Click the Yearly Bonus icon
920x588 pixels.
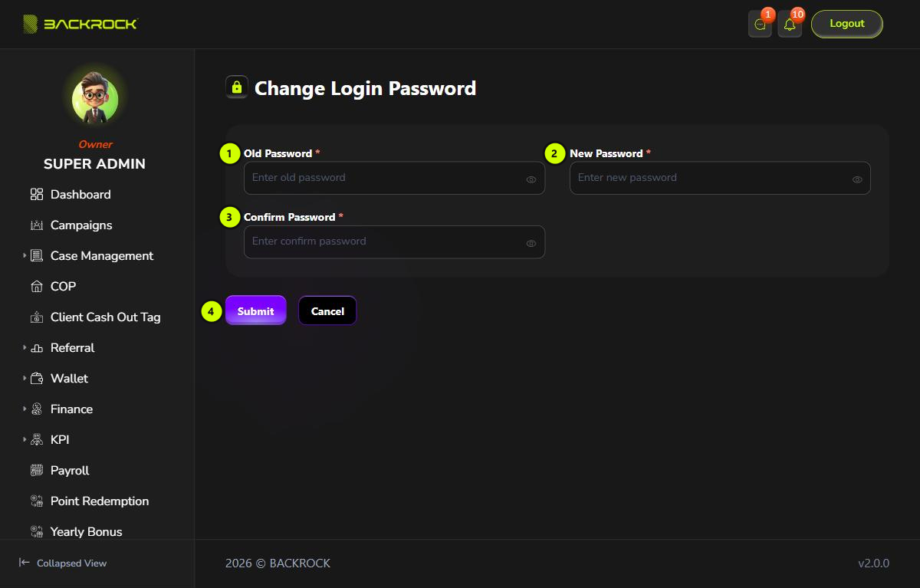point(37,531)
